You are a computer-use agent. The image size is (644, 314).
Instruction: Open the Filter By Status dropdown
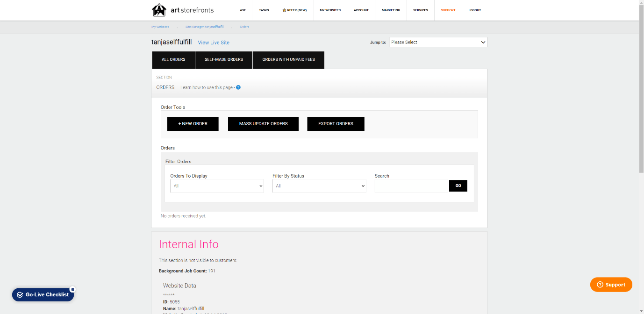coord(319,186)
